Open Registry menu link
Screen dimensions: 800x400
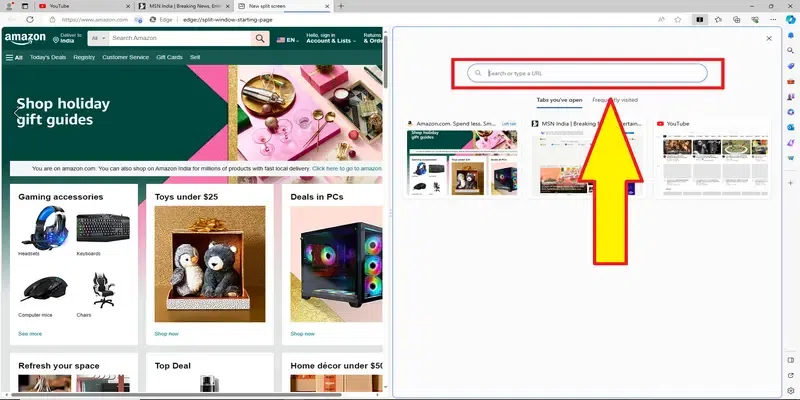[84, 58]
